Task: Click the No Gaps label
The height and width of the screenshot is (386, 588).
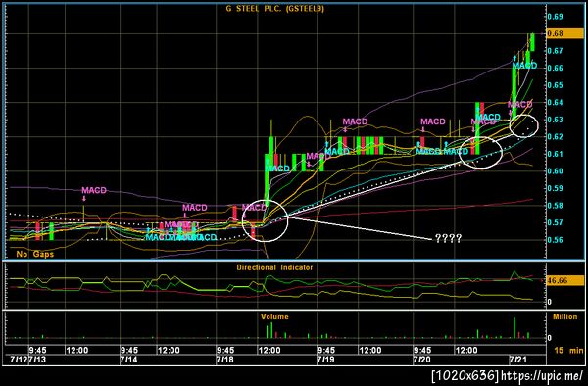Action: click(x=35, y=254)
